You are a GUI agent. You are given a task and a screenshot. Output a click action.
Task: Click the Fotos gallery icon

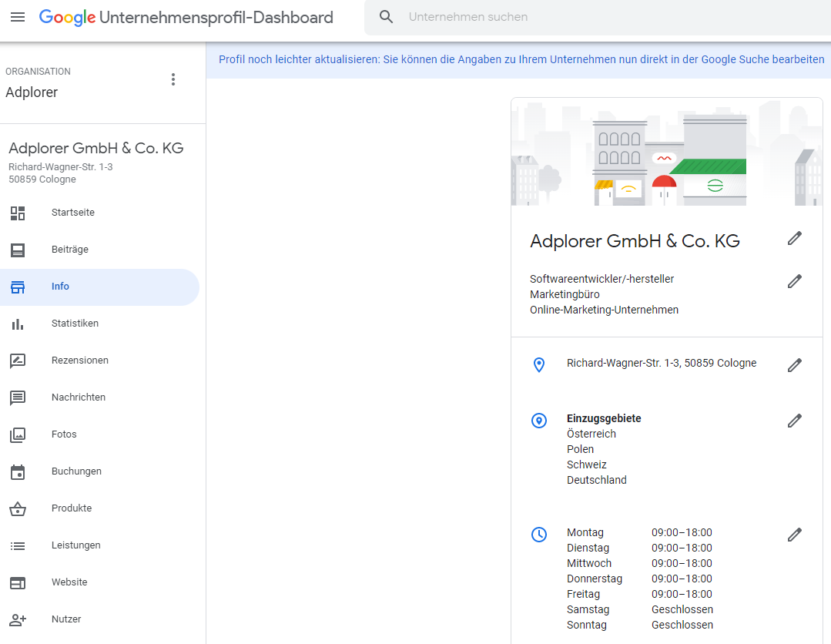tap(18, 435)
